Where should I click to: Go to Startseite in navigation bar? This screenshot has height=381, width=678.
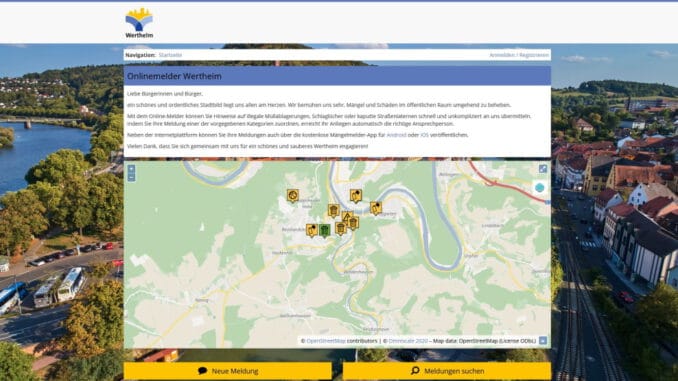tap(170, 55)
